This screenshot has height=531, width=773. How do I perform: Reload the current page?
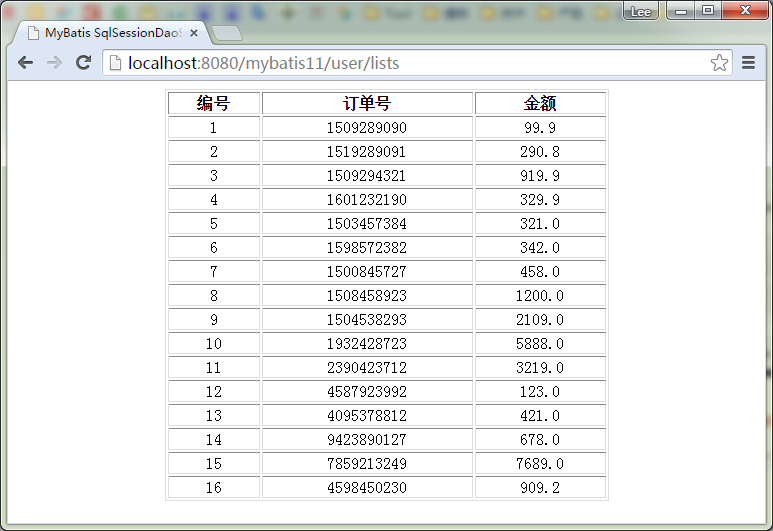[84, 63]
